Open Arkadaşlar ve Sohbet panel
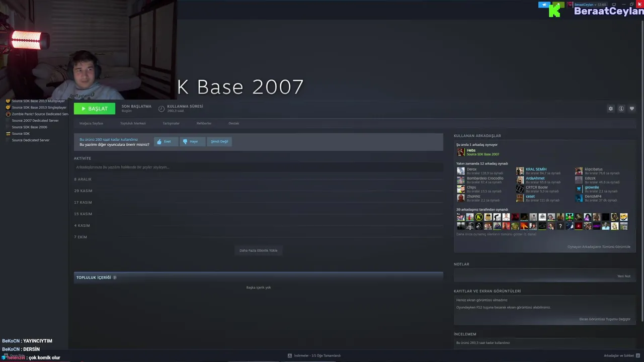This screenshot has height=362, width=644. pyautogui.click(x=622, y=356)
